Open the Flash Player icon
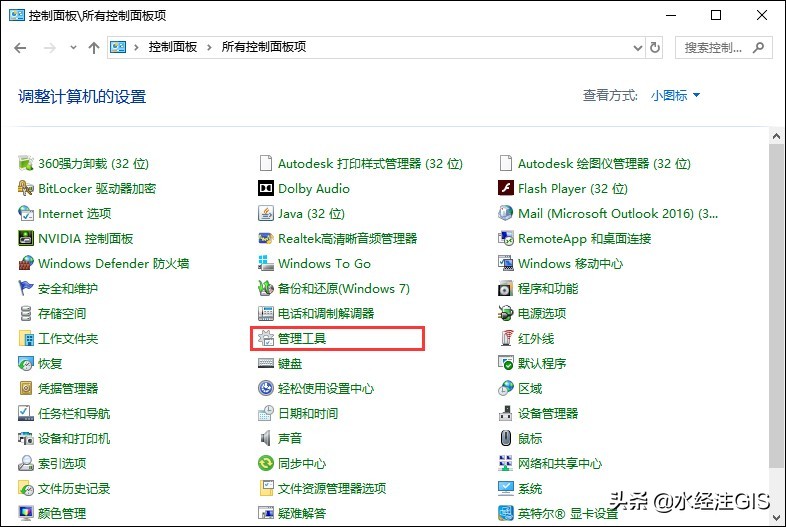Screen dimensions: 786x527 (506, 188)
